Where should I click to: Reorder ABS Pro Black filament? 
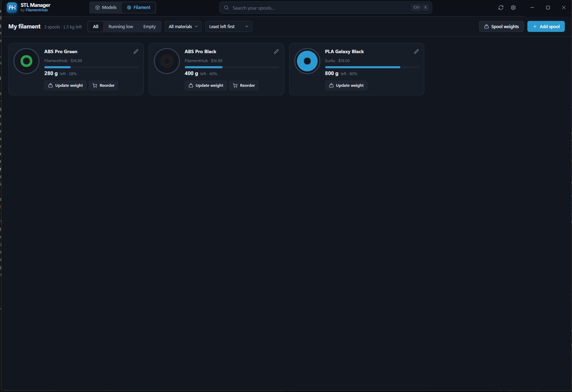[x=244, y=85]
